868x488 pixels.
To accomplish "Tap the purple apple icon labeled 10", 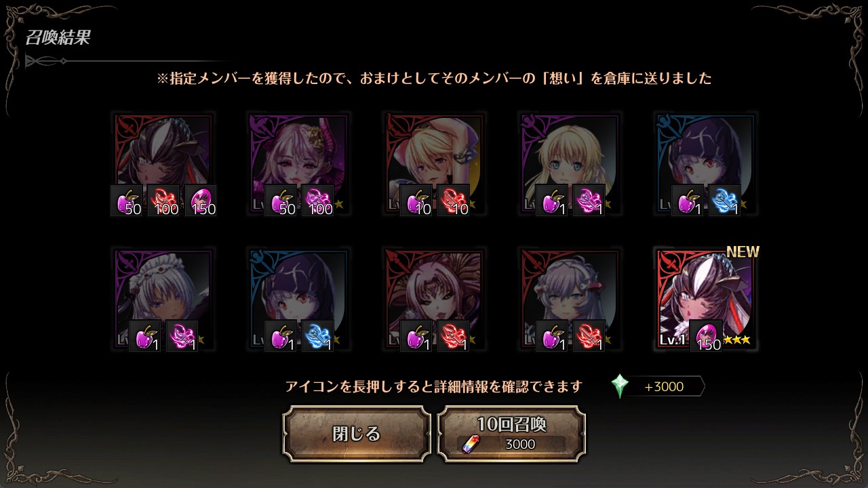I will point(416,201).
